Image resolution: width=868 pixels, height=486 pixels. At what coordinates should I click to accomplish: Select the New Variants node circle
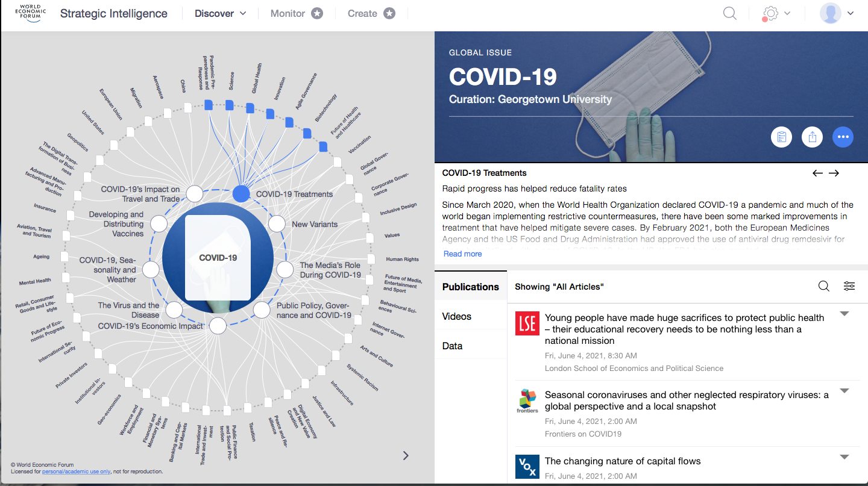[277, 224]
